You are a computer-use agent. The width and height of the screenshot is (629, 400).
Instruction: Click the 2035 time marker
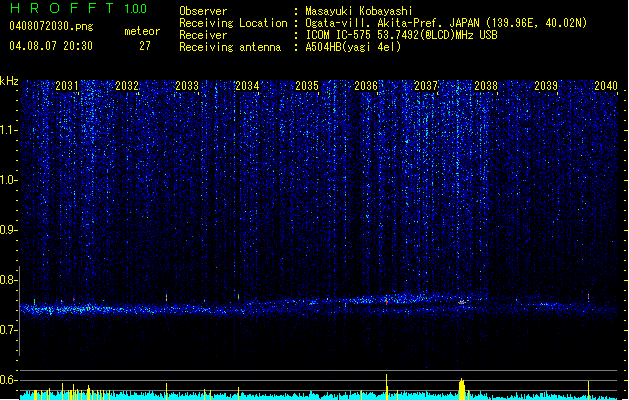pyautogui.click(x=307, y=85)
